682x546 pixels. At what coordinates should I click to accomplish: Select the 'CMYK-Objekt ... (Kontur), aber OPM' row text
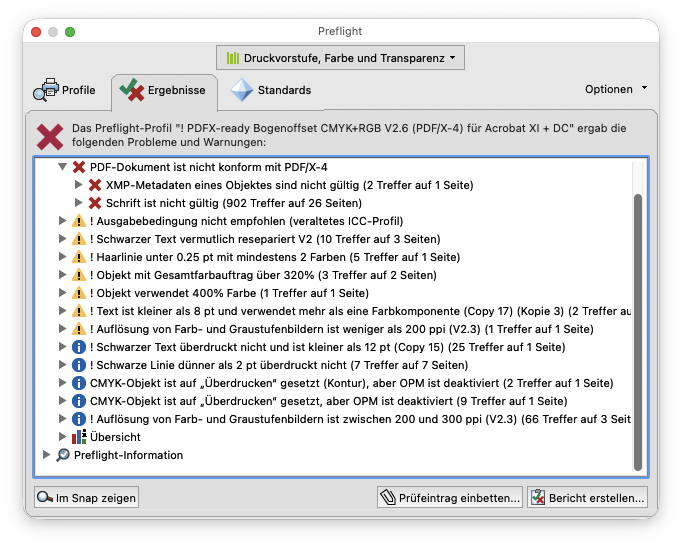pyautogui.click(x=351, y=383)
